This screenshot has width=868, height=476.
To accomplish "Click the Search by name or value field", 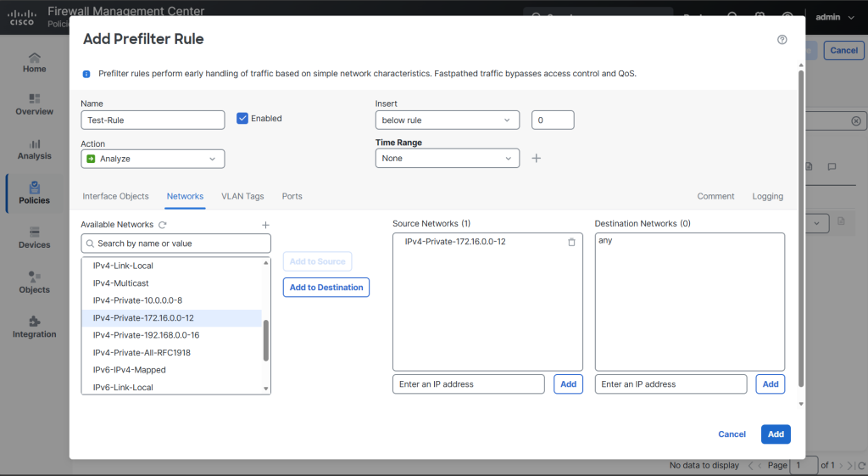I will click(x=176, y=244).
